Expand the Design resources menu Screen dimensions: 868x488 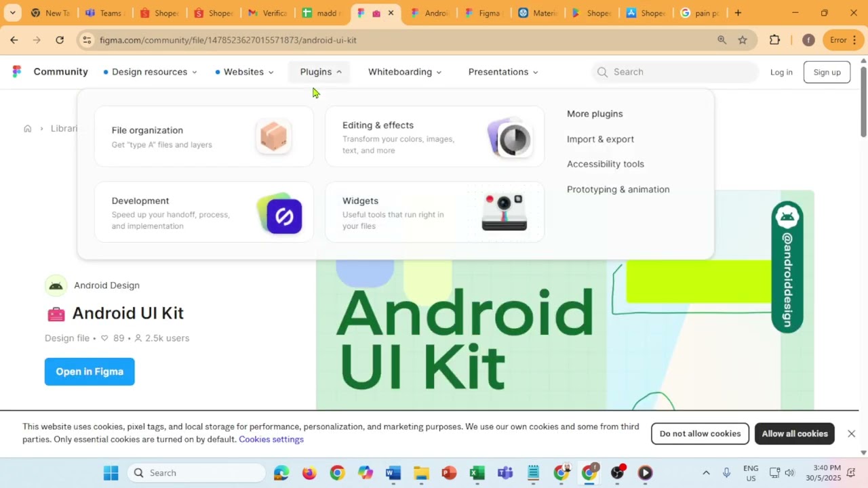pos(150,72)
